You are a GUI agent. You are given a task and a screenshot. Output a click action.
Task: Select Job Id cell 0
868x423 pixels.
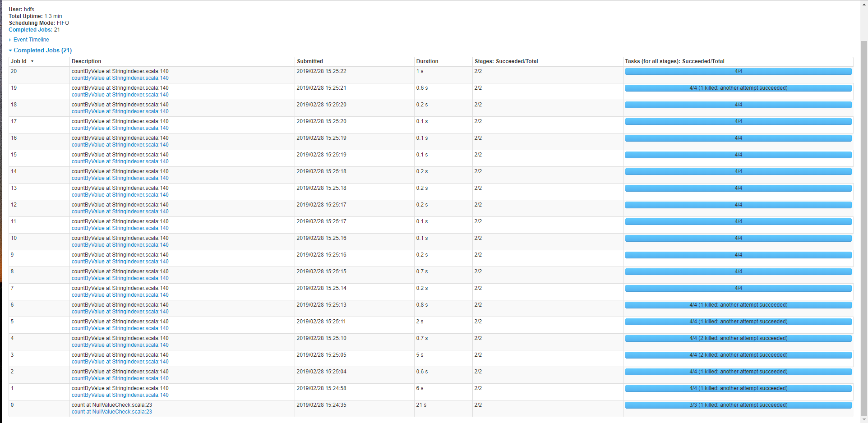pyautogui.click(x=12, y=405)
